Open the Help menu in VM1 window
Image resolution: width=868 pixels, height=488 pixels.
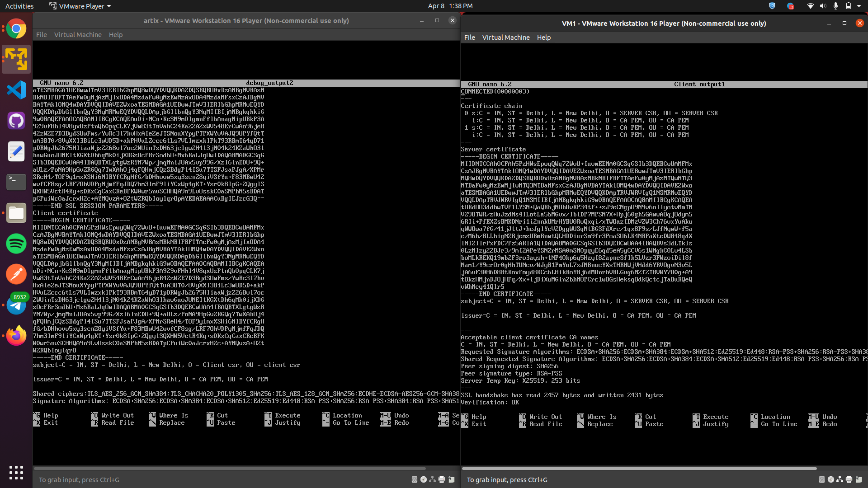coord(543,38)
